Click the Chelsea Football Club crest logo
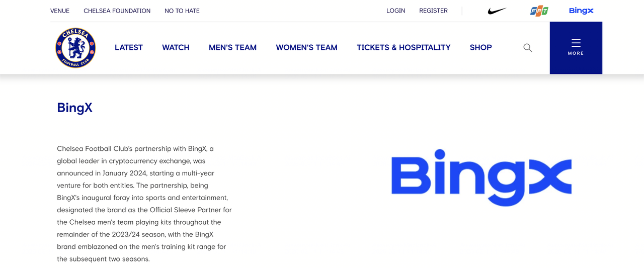 (75, 48)
